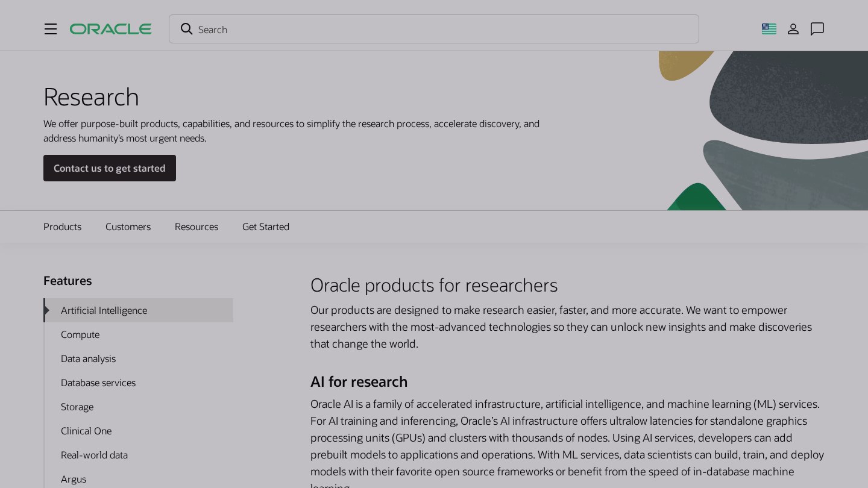Open the hamburger navigation menu
Screen dimensions: 868x488
click(x=51, y=29)
